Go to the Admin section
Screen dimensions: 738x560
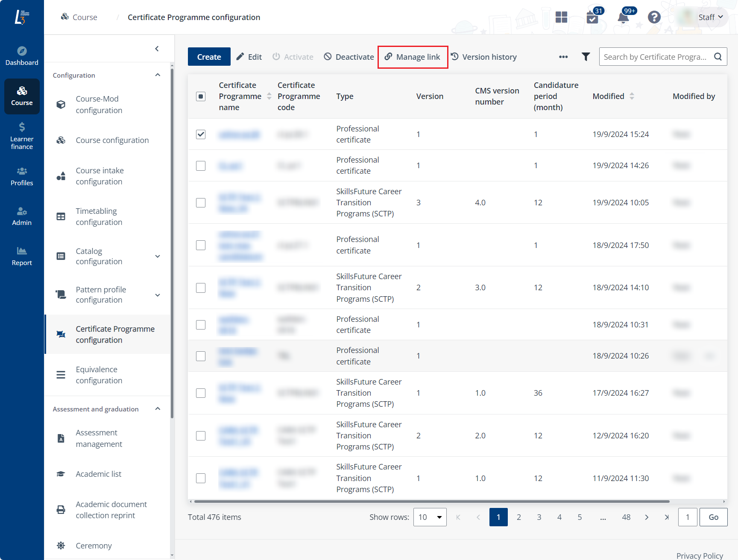point(22,216)
